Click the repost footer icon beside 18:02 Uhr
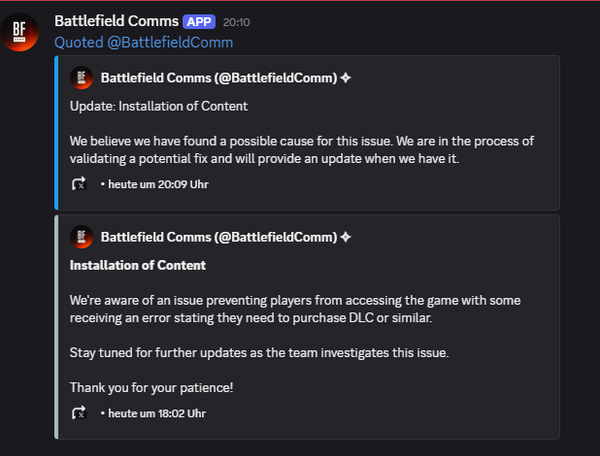Screen dimensions: 600x456 click(x=79, y=413)
